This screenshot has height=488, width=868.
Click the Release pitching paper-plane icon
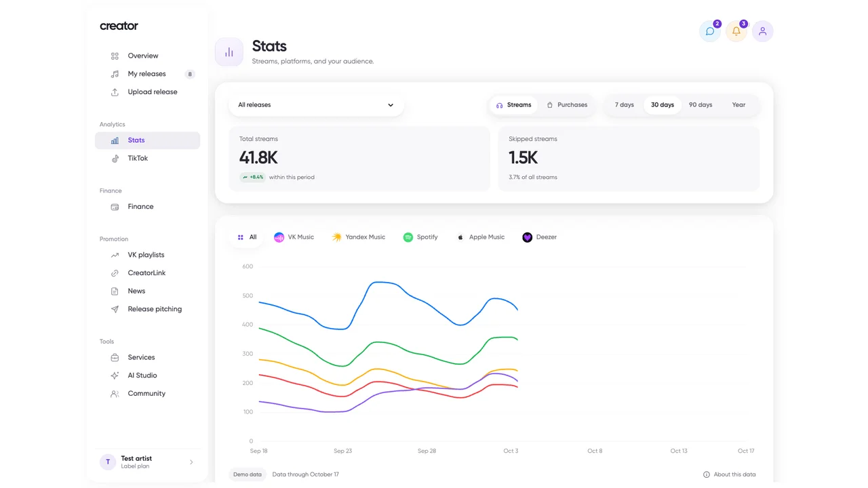(x=115, y=309)
